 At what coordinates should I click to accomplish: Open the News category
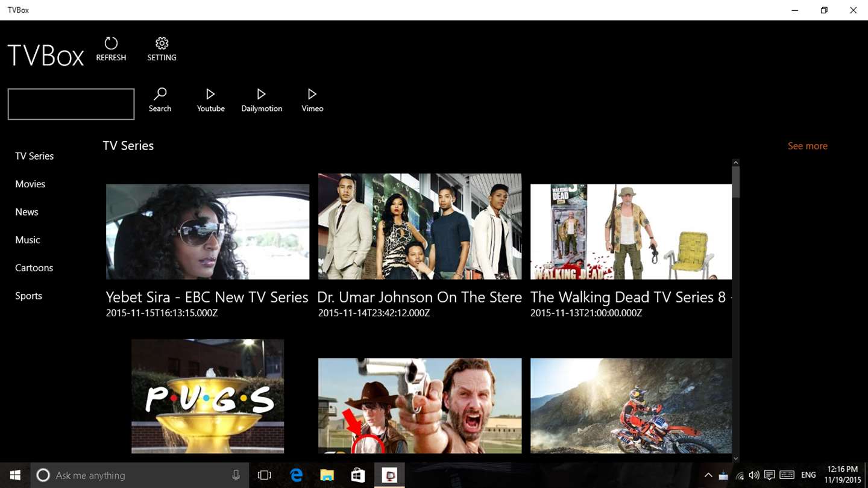pyautogui.click(x=27, y=212)
